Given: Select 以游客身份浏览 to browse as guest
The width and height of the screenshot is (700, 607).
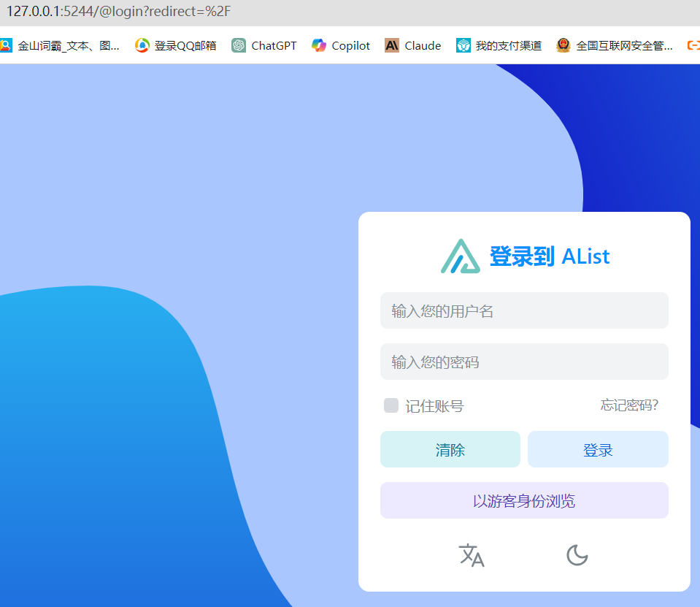Looking at the screenshot, I should click(524, 500).
